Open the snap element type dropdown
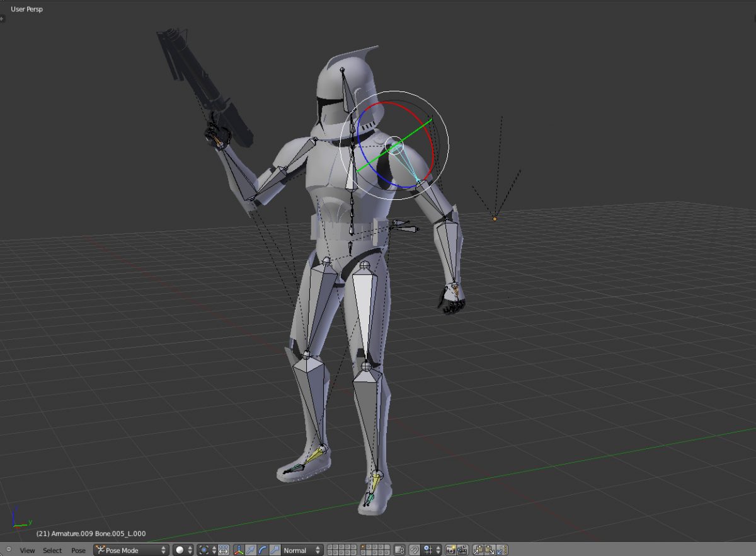Screen dimensions: 756x556 tap(432, 550)
